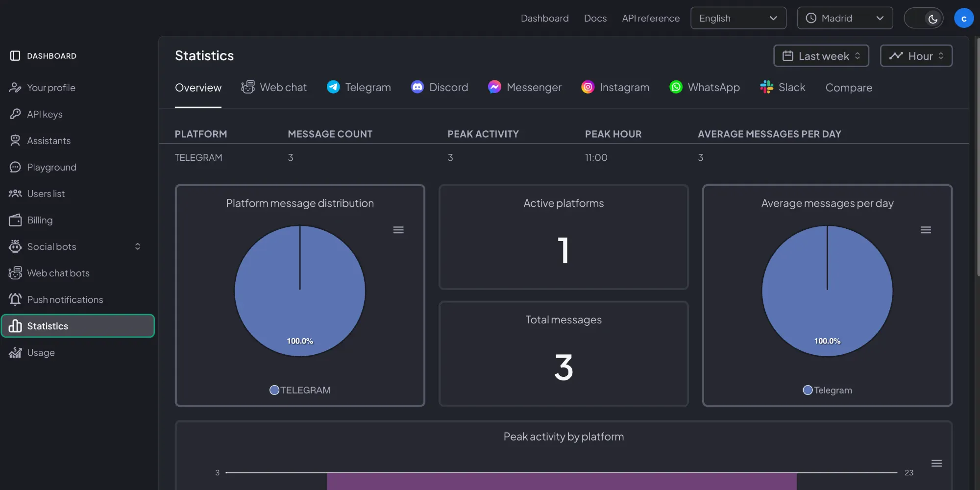
Task: Open the Docs link
Action: click(x=595, y=18)
